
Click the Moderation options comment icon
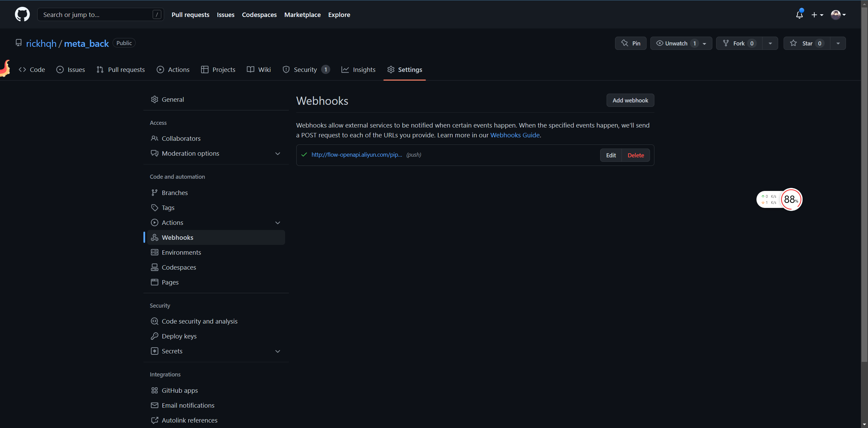coord(155,153)
